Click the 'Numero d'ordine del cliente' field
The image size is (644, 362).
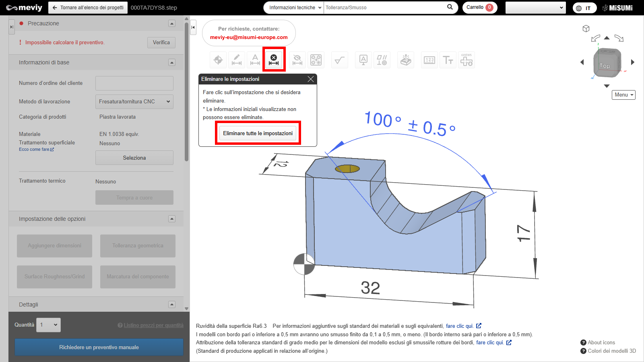(134, 83)
